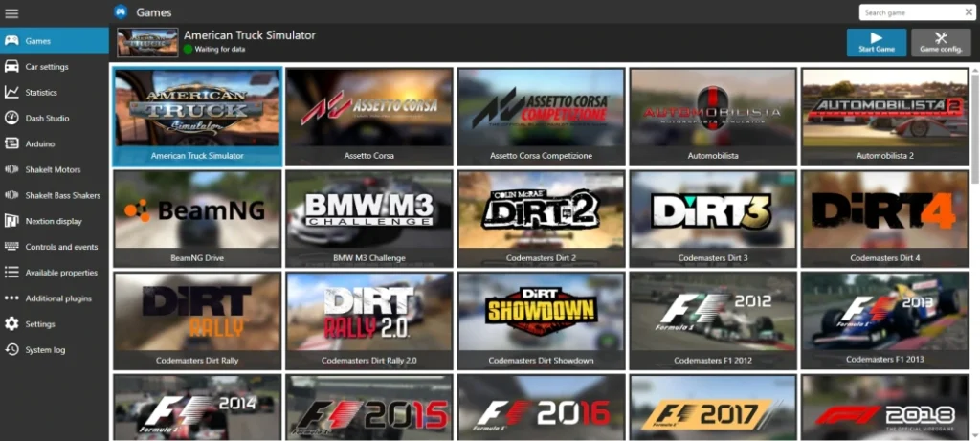Select the Codemasters Dirt 2 tile
Viewport: 980px width, 441px height.
542,219
